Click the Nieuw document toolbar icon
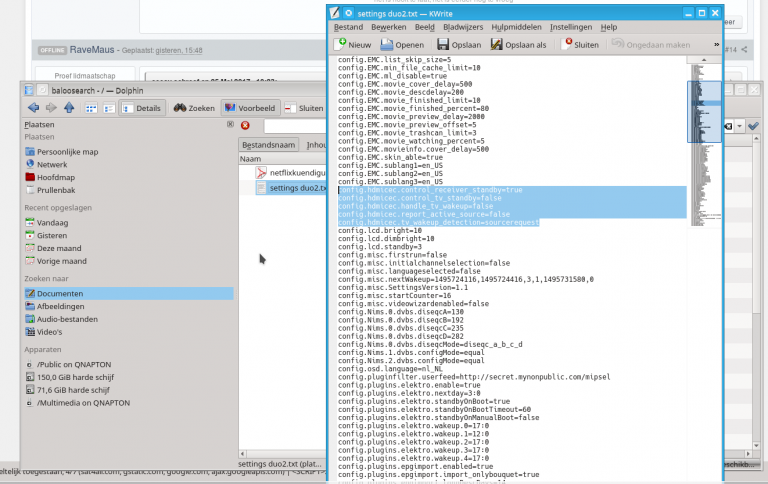 [354, 45]
